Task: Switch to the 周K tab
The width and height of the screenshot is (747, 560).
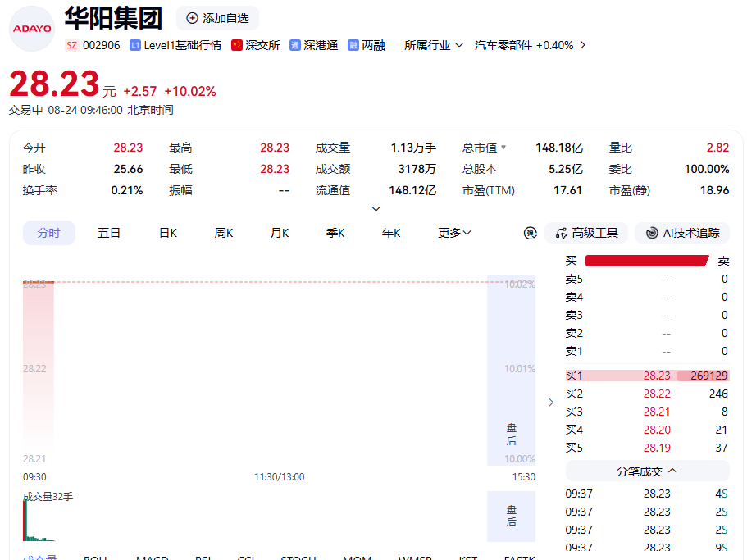Action: 223,233
